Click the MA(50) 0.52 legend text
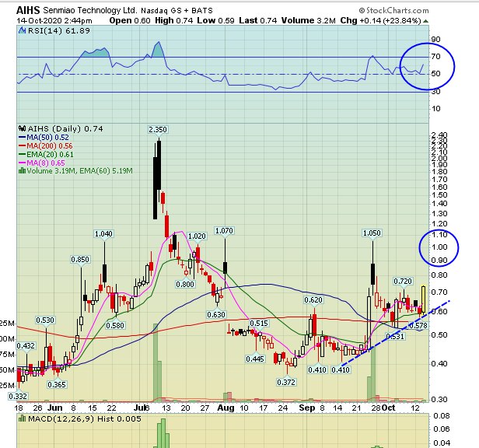 click(47, 137)
